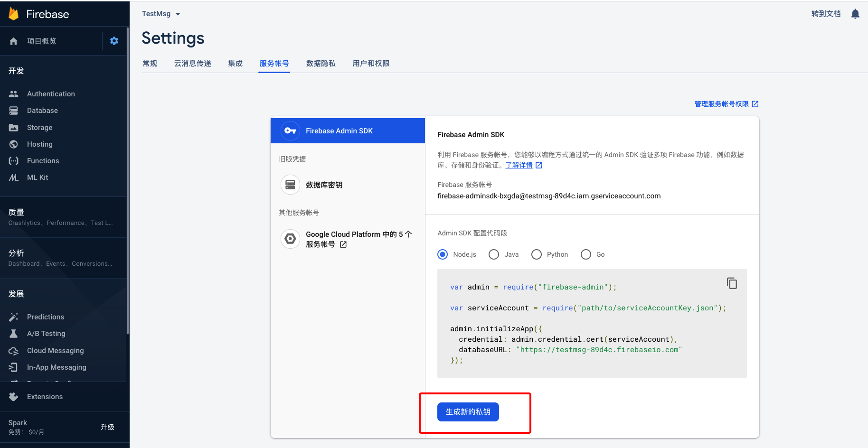Open the notifications bell
868x448 pixels.
855,13
